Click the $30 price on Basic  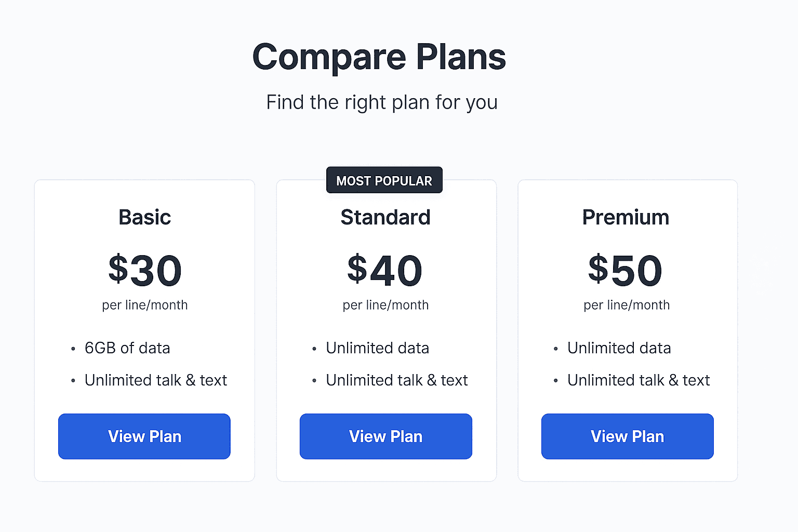point(144,270)
